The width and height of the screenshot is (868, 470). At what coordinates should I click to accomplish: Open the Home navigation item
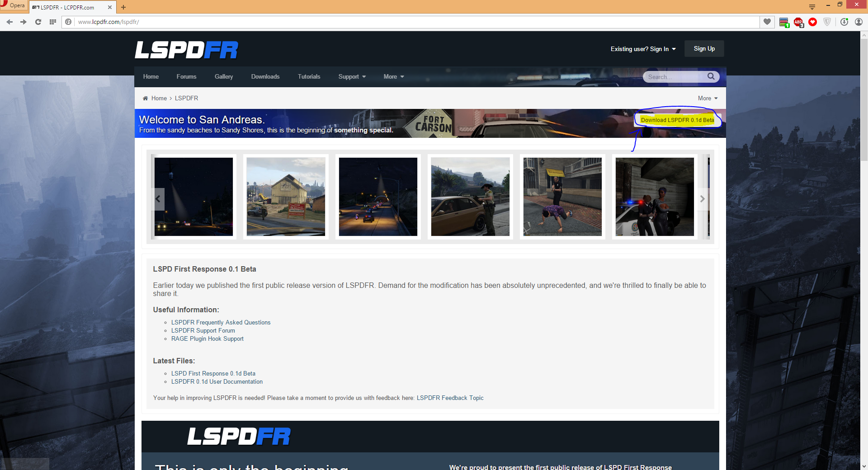(151, 77)
